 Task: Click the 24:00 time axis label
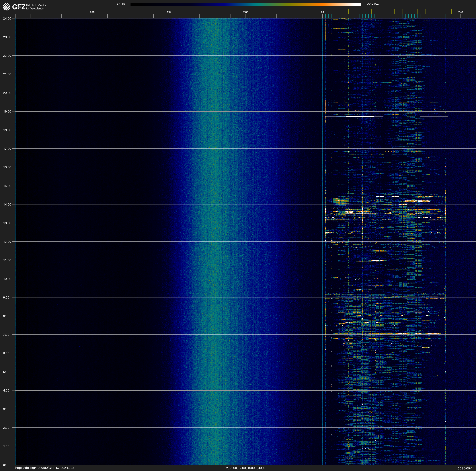point(7,18)
